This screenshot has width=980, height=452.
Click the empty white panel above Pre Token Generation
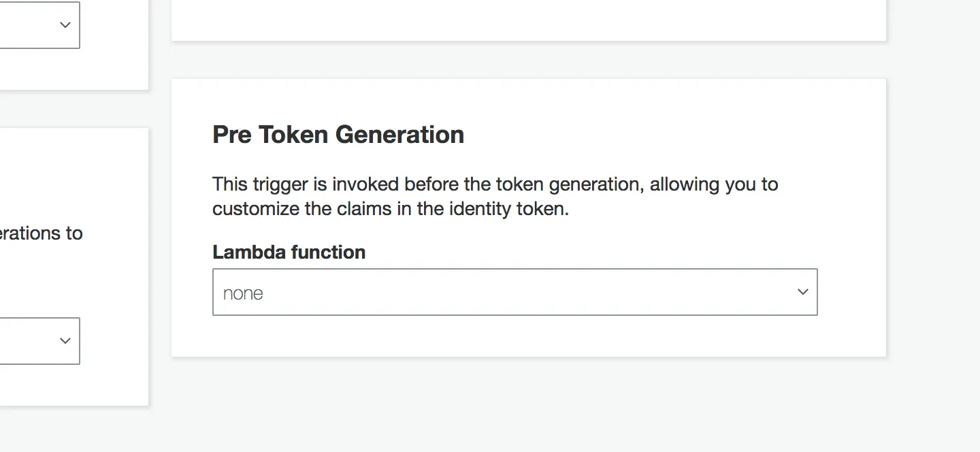[528, 19]
